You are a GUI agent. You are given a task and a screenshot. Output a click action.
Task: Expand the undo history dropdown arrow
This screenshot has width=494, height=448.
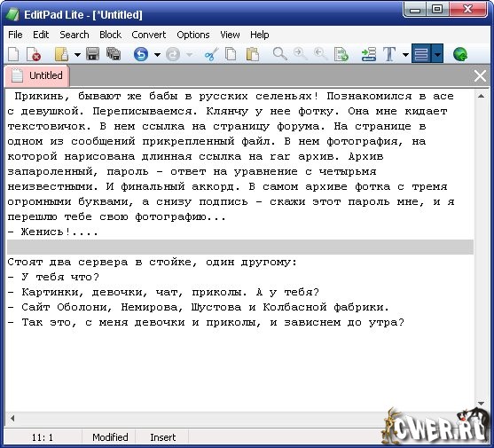[x=157, y=55]
